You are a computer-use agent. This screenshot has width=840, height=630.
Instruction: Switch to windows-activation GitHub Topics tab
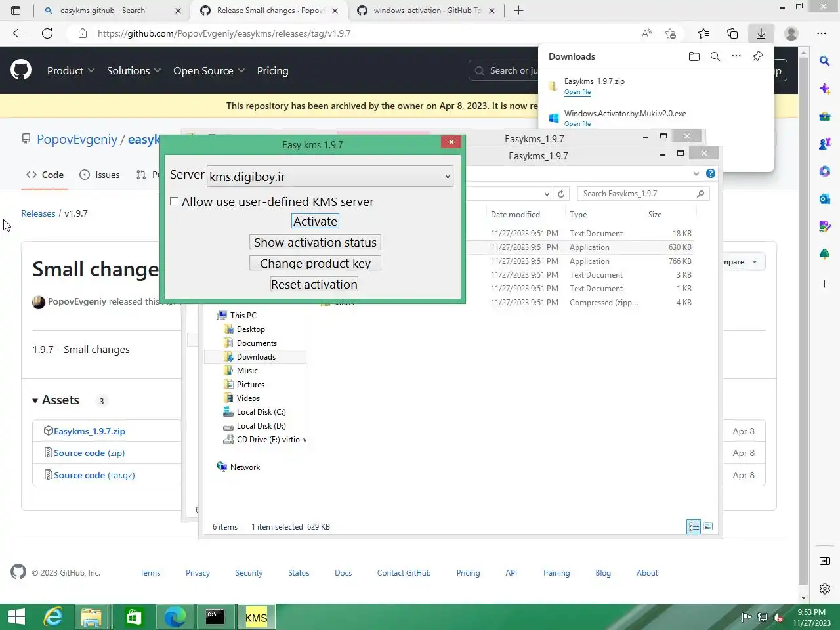click(x=427, y=10)
